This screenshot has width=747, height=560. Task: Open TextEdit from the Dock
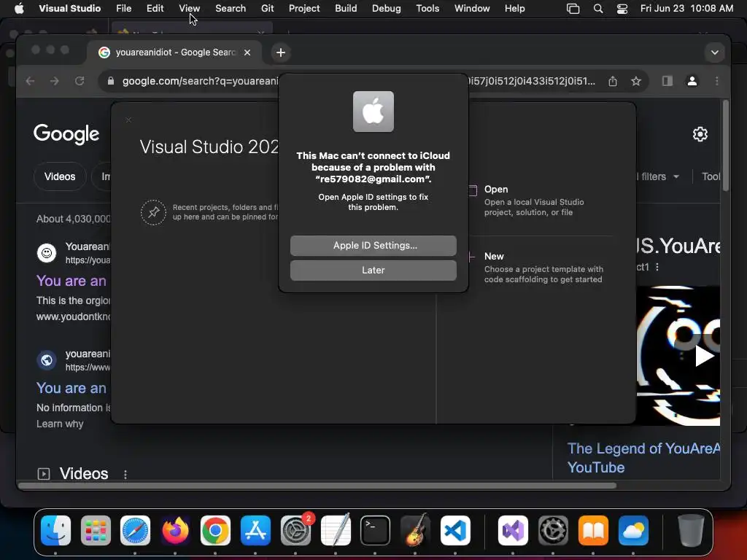click(336, 531)
